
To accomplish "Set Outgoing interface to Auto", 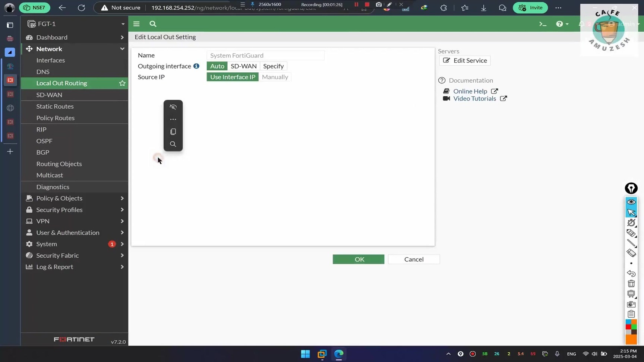I will 217,66.
